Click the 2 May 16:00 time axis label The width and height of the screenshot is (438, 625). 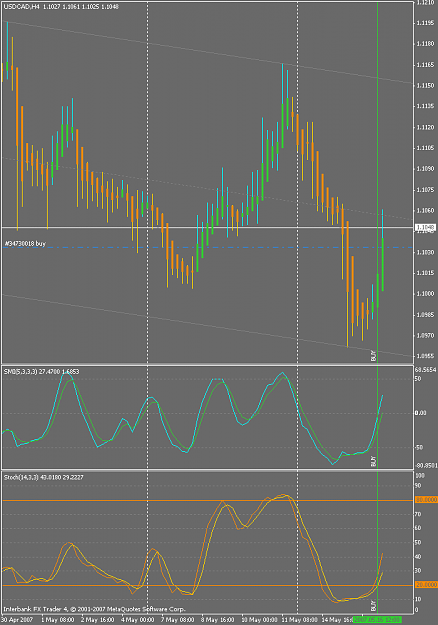coord(98,620)
